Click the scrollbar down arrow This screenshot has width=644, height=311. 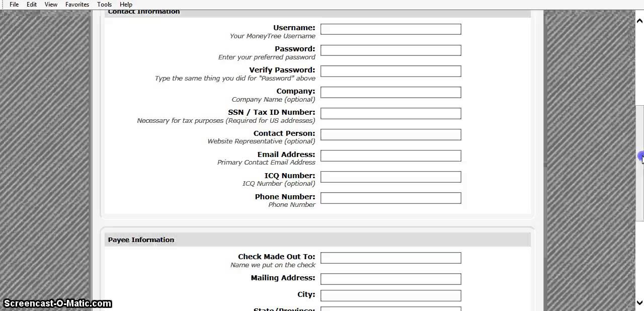[639, 303]
